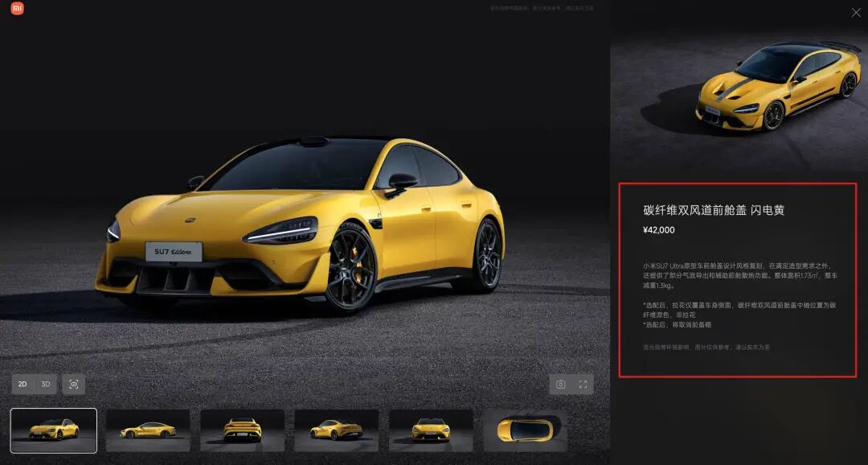Close the option detail panel
Viewport: 868px width, 465px height.
pos(856,12)
